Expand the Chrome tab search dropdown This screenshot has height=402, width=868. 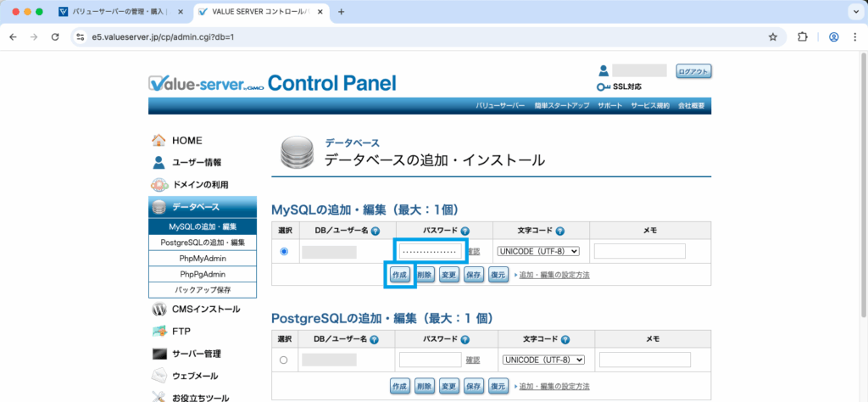(854, 12)
